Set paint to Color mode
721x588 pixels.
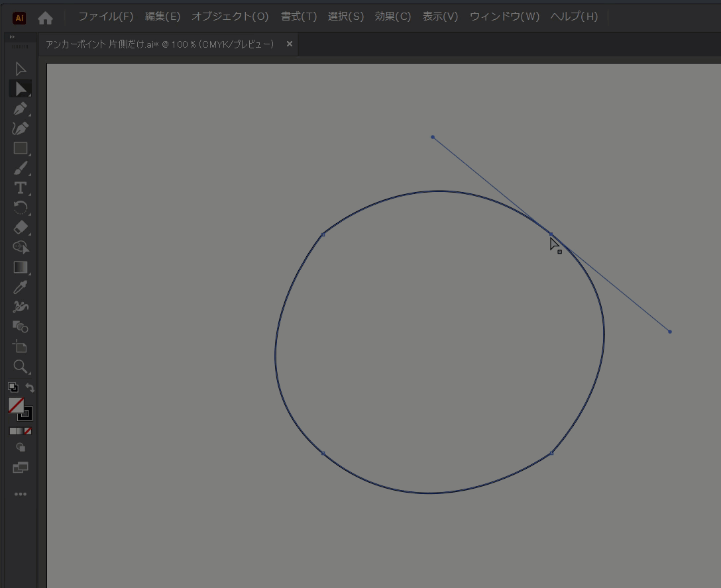coord(13,431)
